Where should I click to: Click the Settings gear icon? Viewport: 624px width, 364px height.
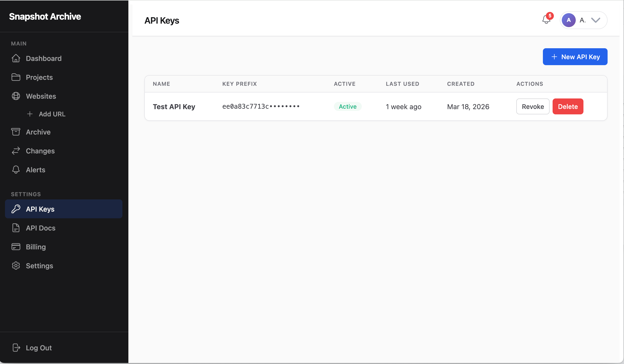[x=16, y=266]
